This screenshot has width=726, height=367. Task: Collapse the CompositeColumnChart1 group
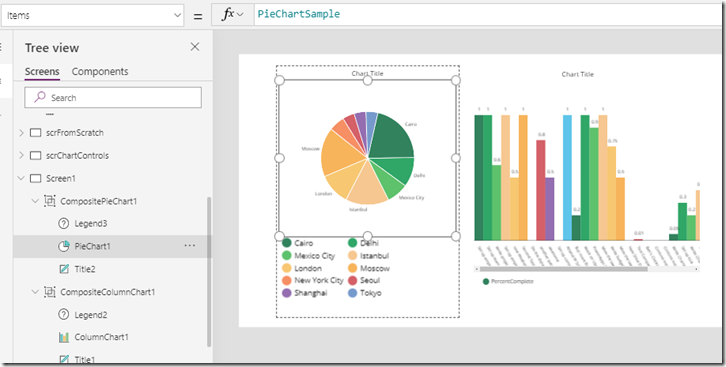click(x=35, y=292)
